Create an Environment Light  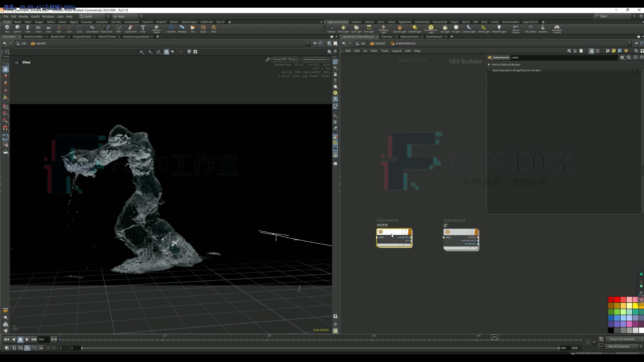tap(431, 28)
